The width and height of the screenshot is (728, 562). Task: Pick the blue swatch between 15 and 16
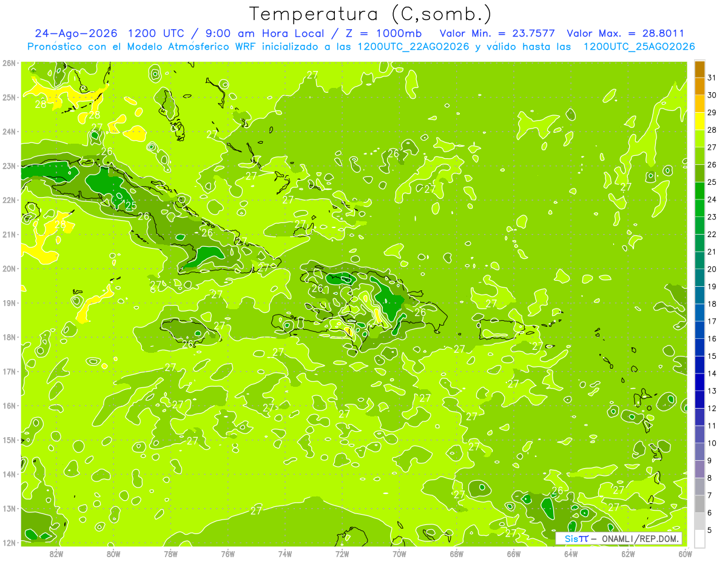click(699, 347)
